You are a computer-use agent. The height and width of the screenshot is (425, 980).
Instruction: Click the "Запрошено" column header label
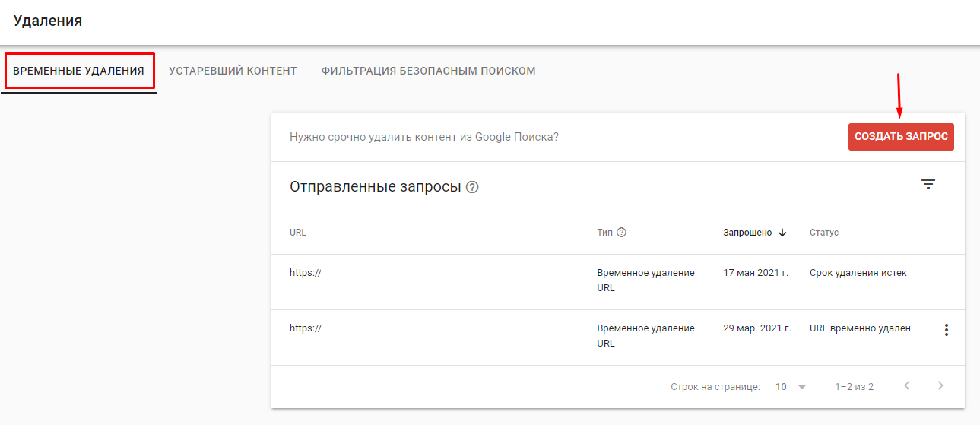click(x=747, y=233)
